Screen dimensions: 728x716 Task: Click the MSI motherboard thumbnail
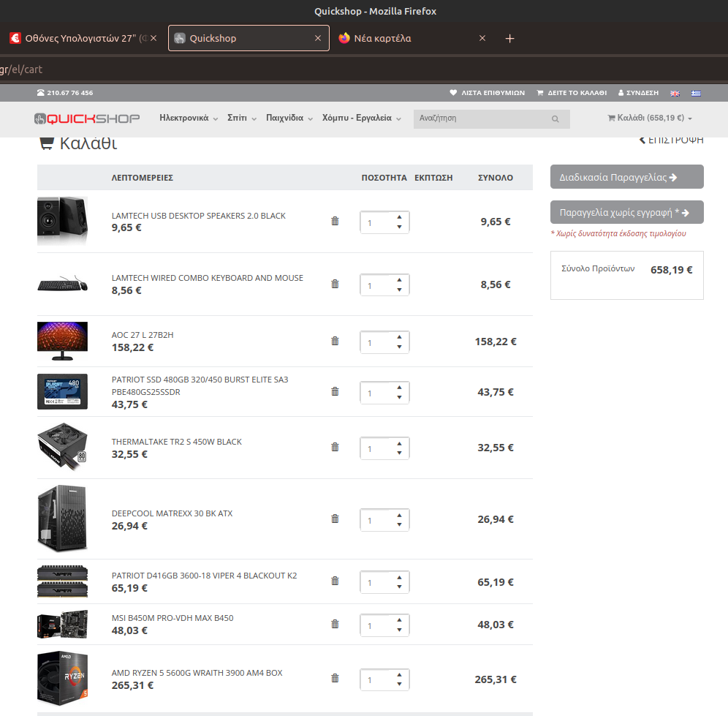click(62, 624)
